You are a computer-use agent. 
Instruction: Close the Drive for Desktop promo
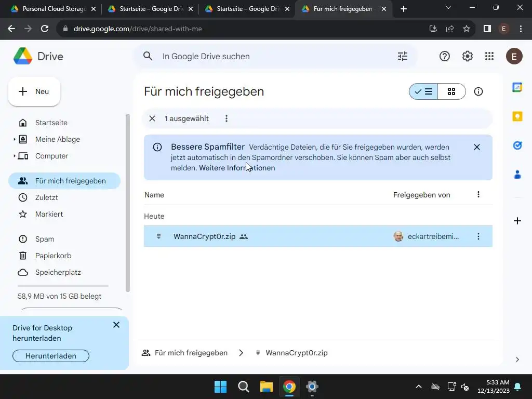(x=116, y=325)
